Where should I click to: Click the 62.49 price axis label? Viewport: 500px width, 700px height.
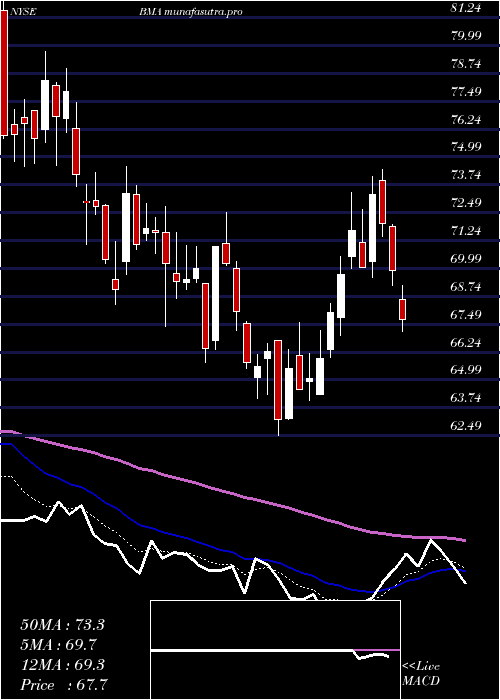[x=466, y=426]
